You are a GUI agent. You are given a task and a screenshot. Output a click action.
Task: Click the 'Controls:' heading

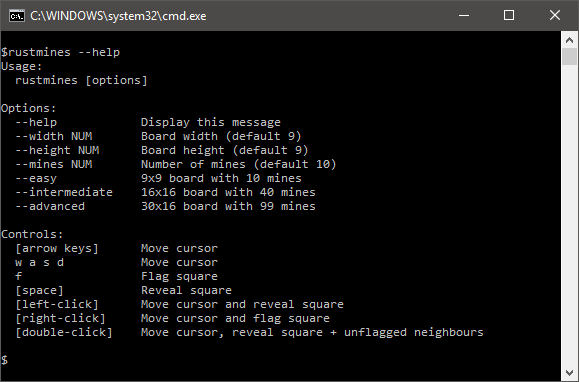click(32, 234)
